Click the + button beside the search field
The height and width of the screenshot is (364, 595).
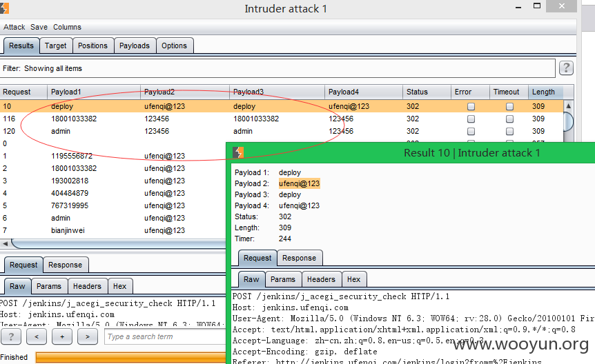click(62, 336)
